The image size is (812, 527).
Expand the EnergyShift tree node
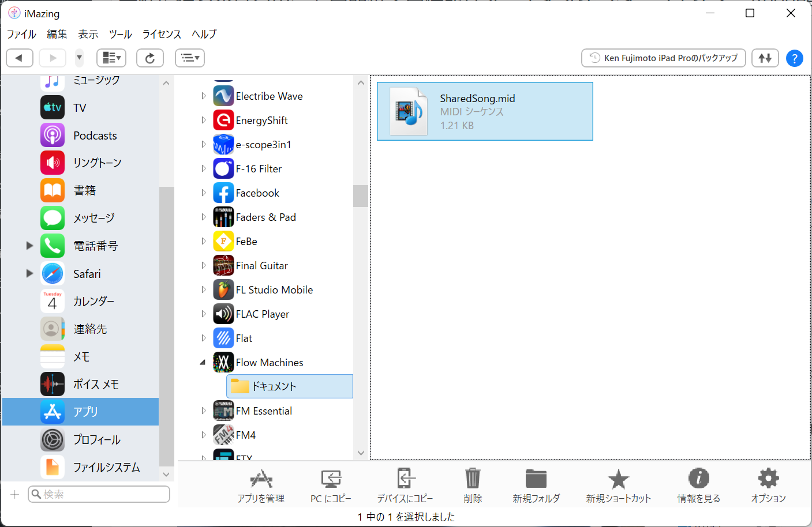coord(204,121)
